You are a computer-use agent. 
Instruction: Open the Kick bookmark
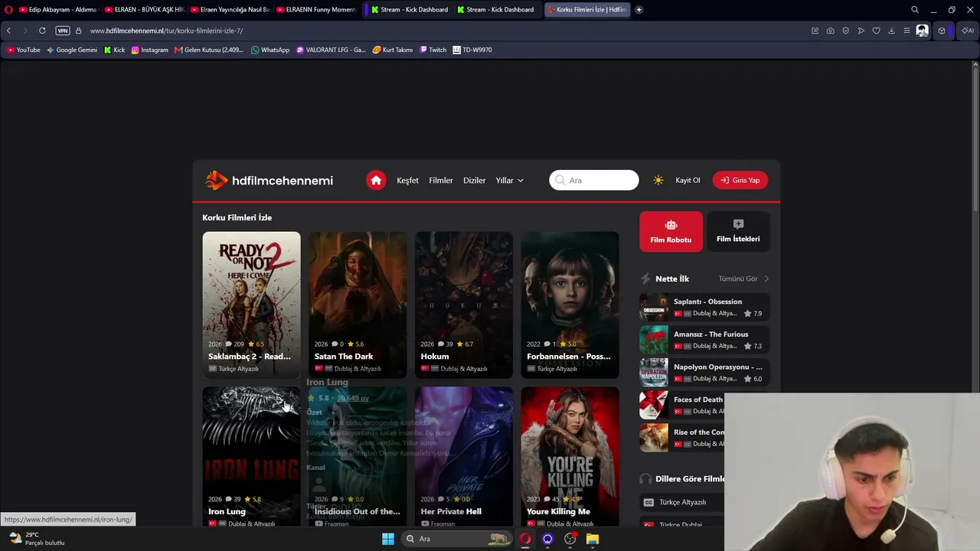[x=114, y=50]
